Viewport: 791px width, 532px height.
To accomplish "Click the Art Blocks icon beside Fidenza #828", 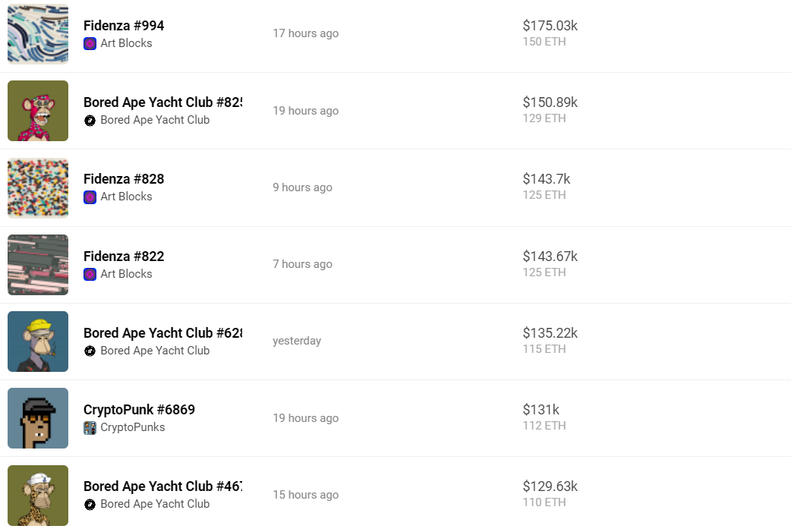I will pyautogui.click(x=90, y=197).
